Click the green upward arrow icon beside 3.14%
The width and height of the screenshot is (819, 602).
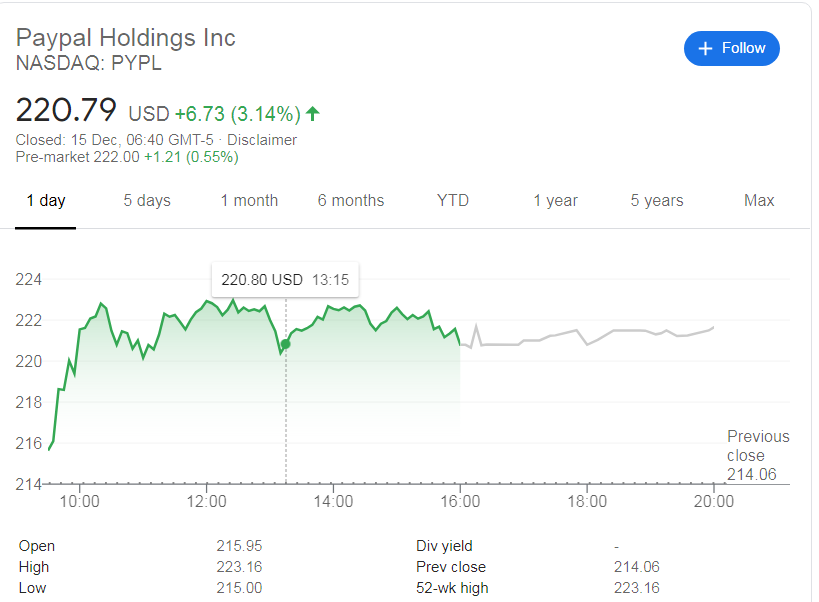coord(311,114)
